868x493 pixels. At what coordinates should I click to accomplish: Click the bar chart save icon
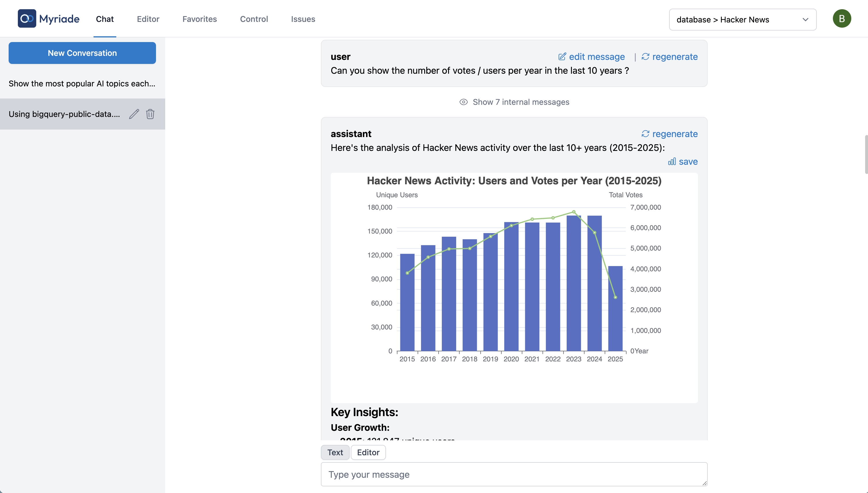pyautogui.click(x=672, y=162)
